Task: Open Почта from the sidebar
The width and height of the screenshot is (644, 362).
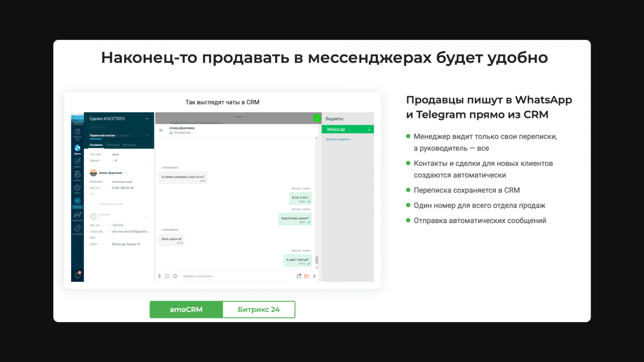Action: coord(77,187)
